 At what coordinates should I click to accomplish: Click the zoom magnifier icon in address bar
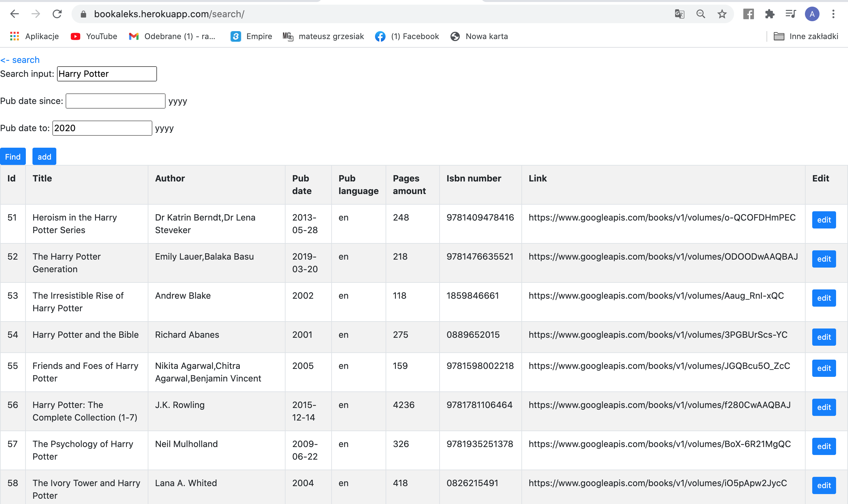pos(701,14)
